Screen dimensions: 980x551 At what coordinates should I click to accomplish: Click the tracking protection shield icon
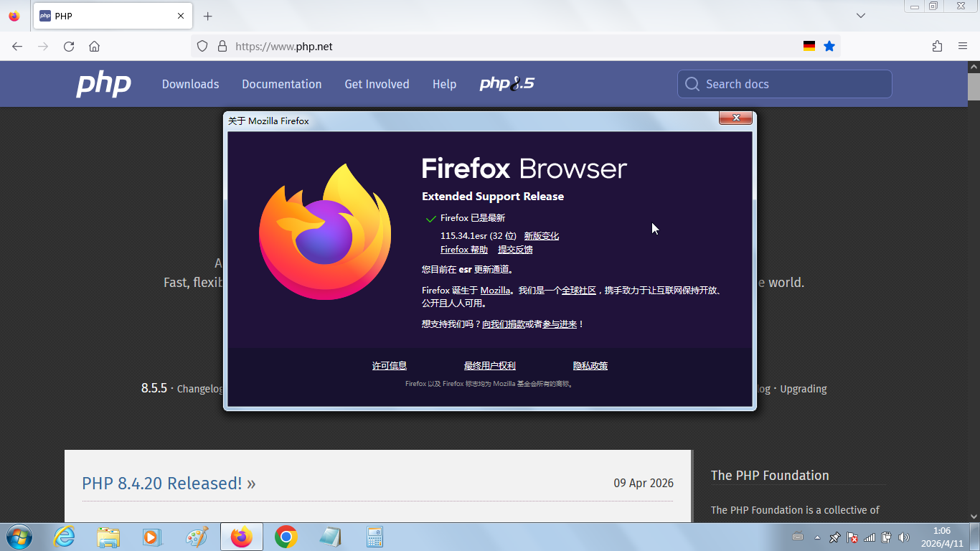(202, 47)
